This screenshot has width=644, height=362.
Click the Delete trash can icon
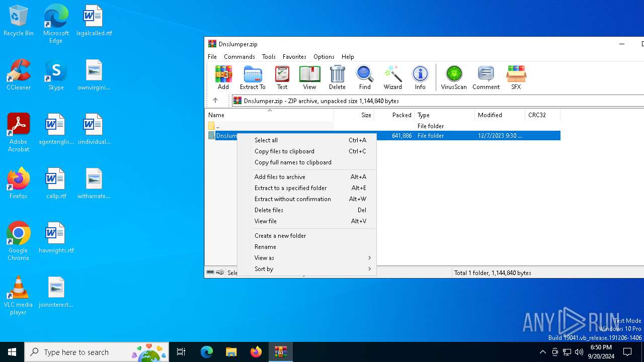click(x=337, y=77)
